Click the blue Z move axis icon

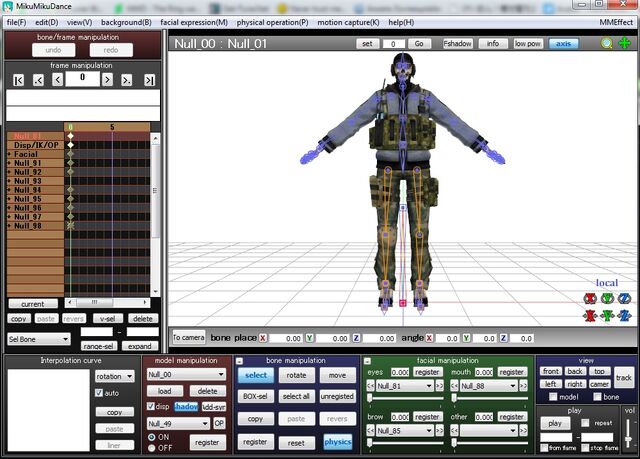pos(624,315)
